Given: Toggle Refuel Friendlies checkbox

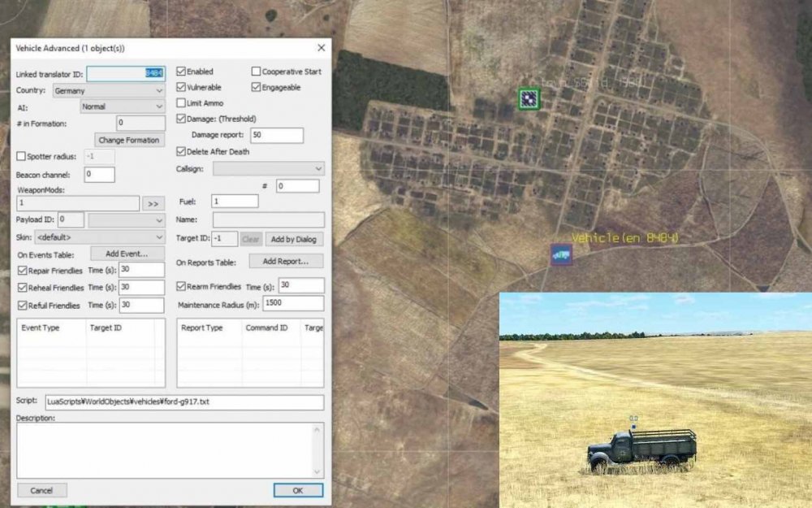Looking at the screenshot, I should coord(22,306).
